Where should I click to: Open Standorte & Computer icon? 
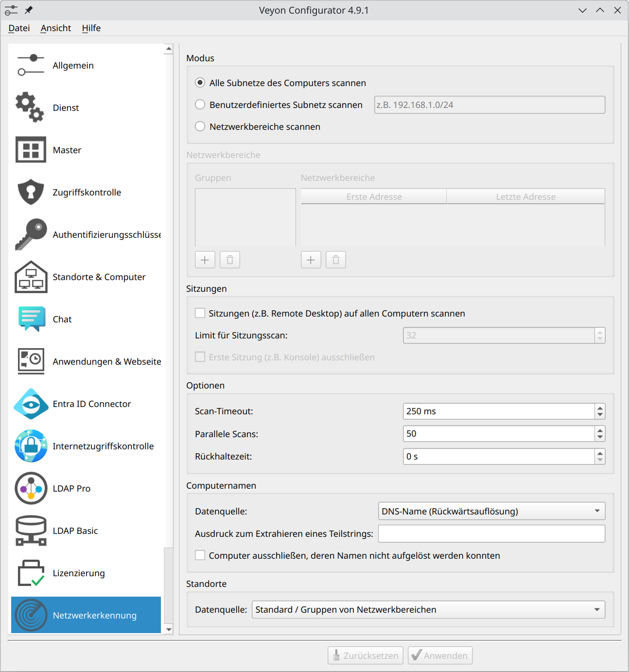(x=31, y=277)
